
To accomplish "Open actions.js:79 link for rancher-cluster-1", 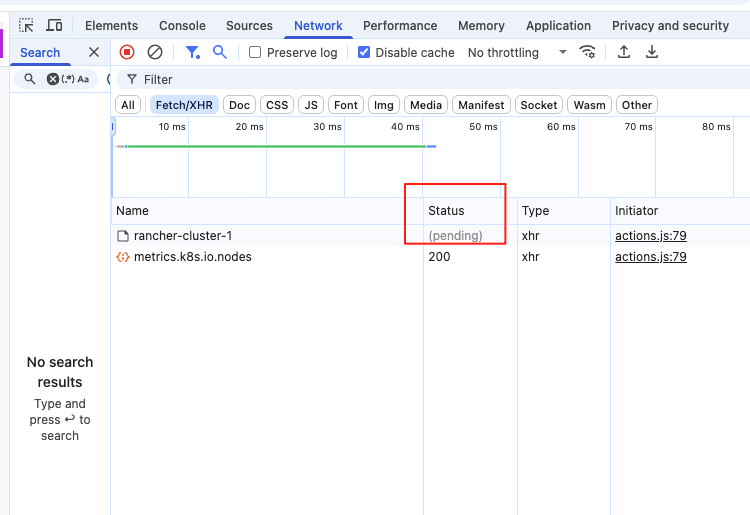I will 651,236.
